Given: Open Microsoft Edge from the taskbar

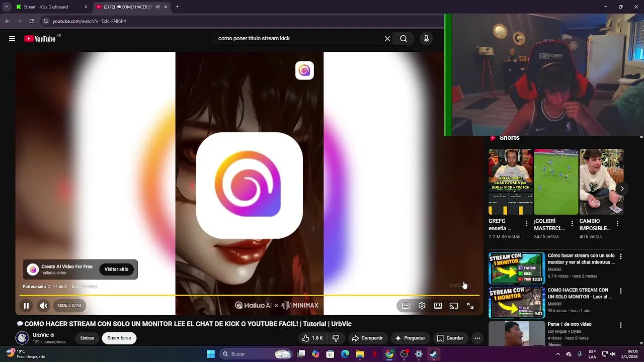Looking at the screenshot, I should [x=345, y=354].
